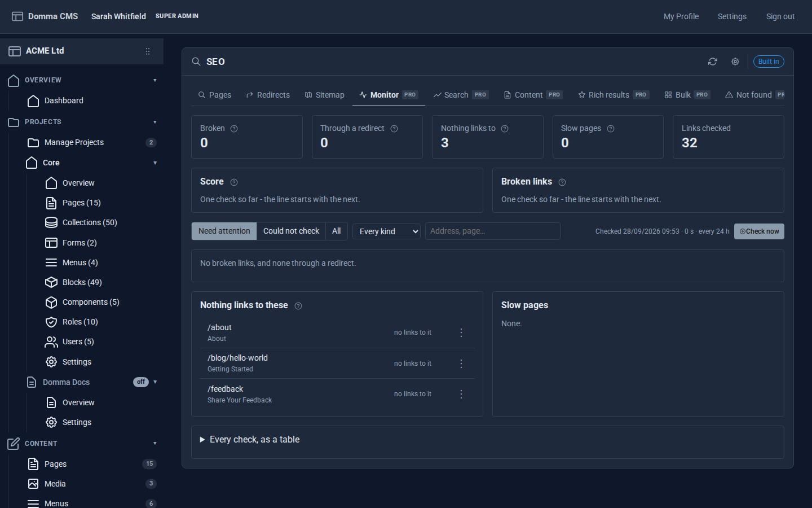Click the Manage Projects folder icon
Image resolution: width=812 pixels, height=508 pixels.
click(x=33, y=142)
